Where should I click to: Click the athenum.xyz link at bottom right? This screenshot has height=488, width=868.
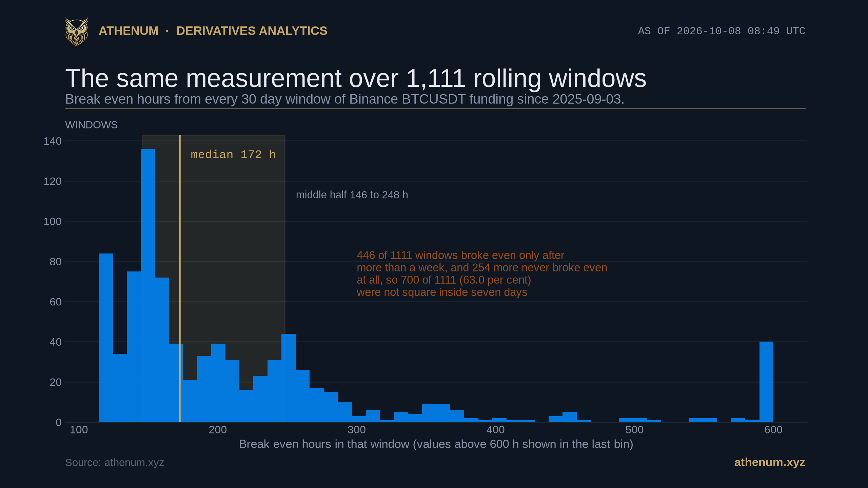pos(769,462)
